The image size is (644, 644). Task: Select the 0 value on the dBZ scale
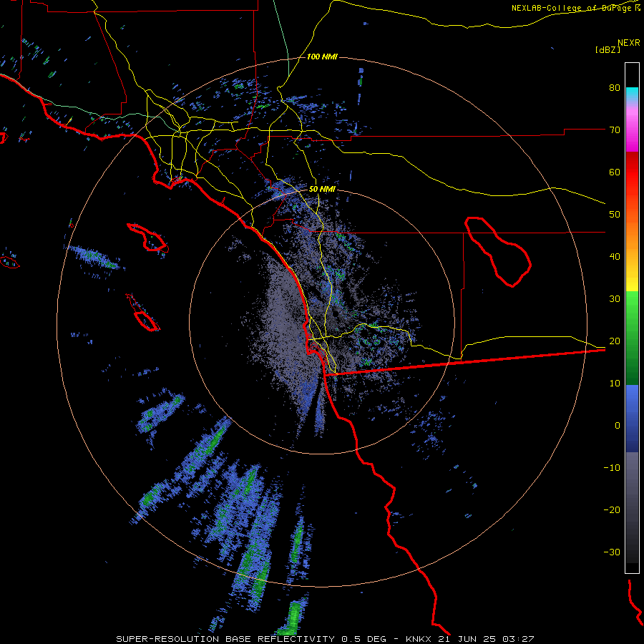(x=618, y=426)
